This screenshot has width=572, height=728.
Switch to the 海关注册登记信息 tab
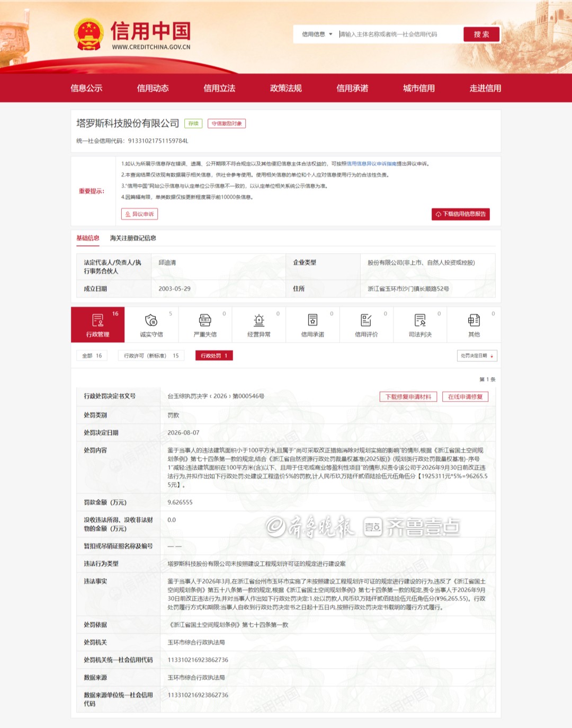pyautogui.click(x=133, y=238)
